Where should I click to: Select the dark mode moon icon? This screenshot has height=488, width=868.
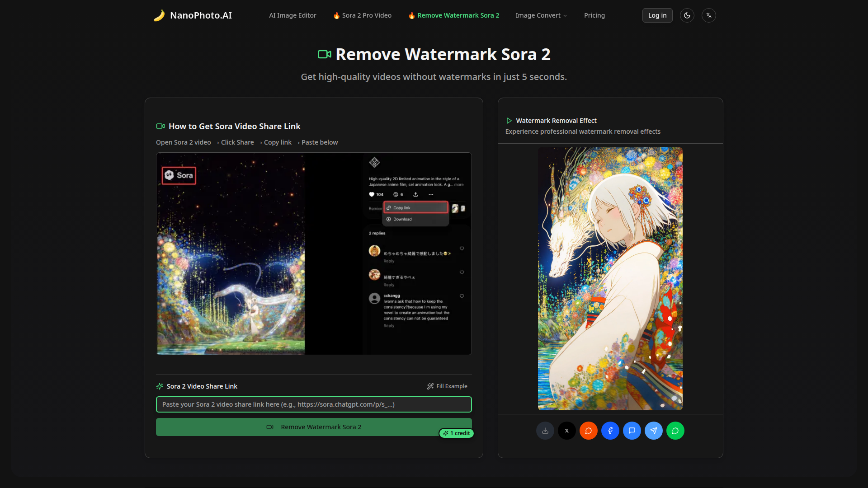pos(687,15)
